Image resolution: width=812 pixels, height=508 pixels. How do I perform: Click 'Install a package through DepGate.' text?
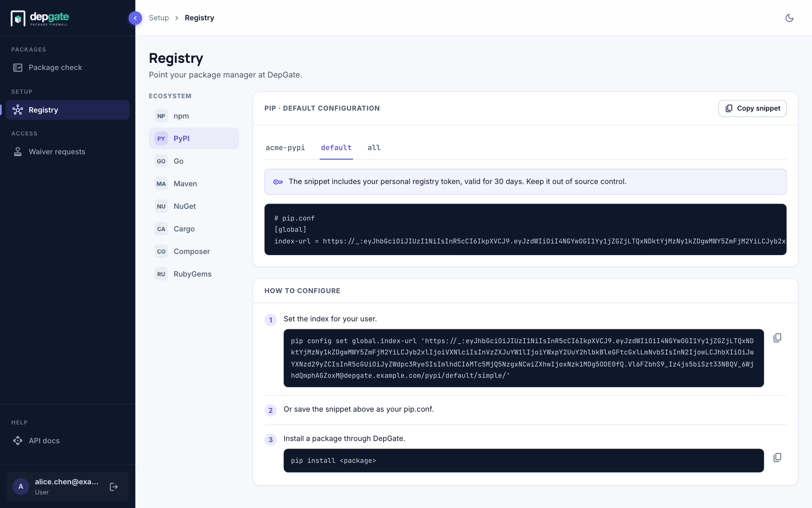pos(344,438)
